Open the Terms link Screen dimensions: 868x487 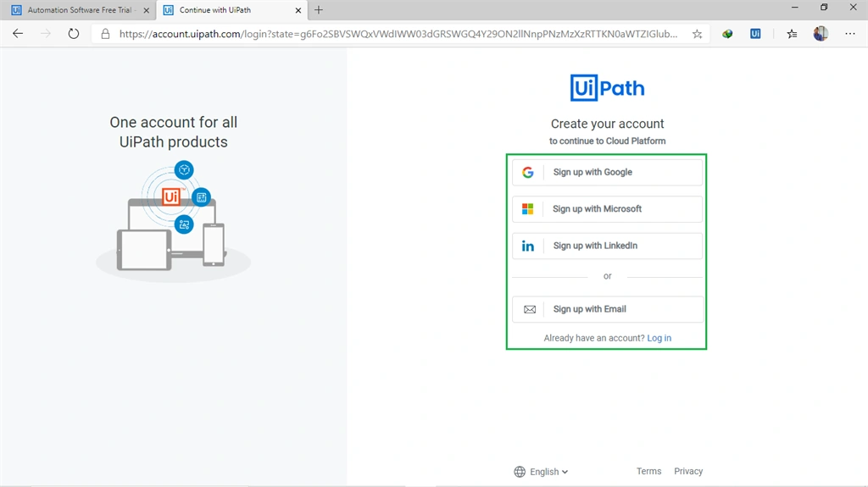[x=648, y=471]
